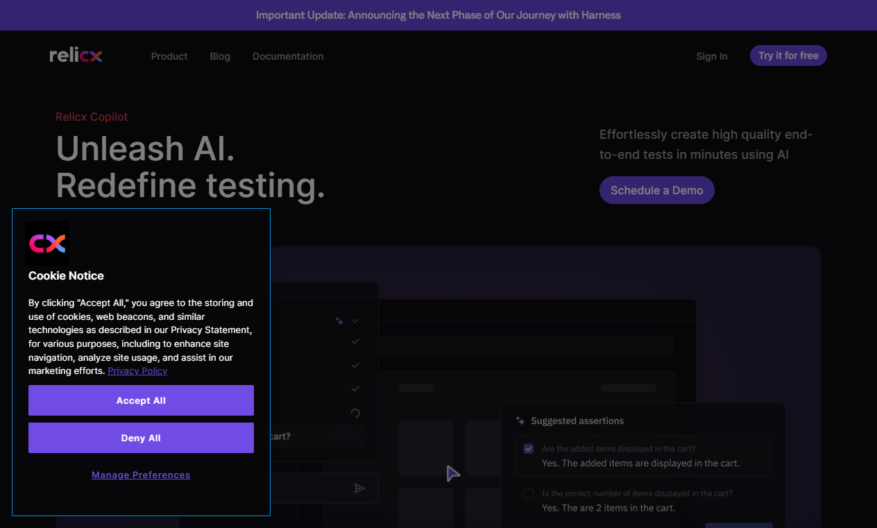Image resolution: width=877 pixels, height=528 pixels.
Task: Click the loading spinner icon in the steps list
Action: point(355,413)
